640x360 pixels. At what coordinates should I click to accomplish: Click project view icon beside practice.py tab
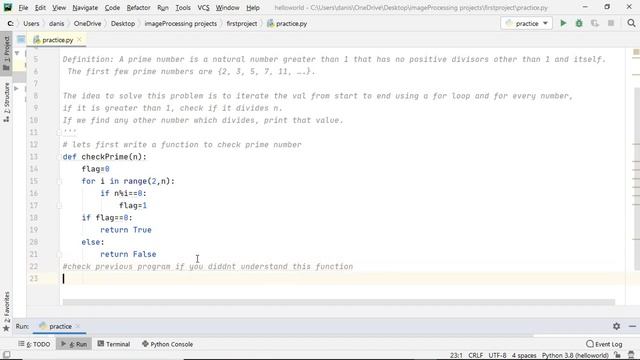21,40
